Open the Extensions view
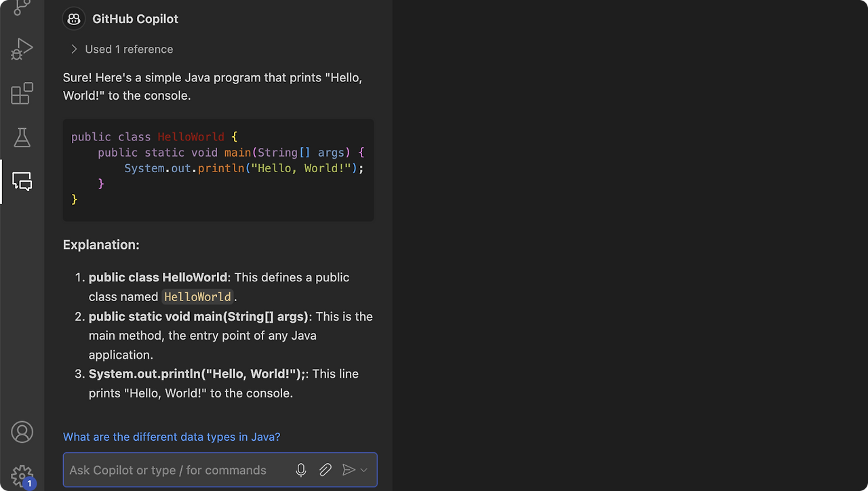The height and width of the screenshot is (491, 868). [x=22, y=93]
